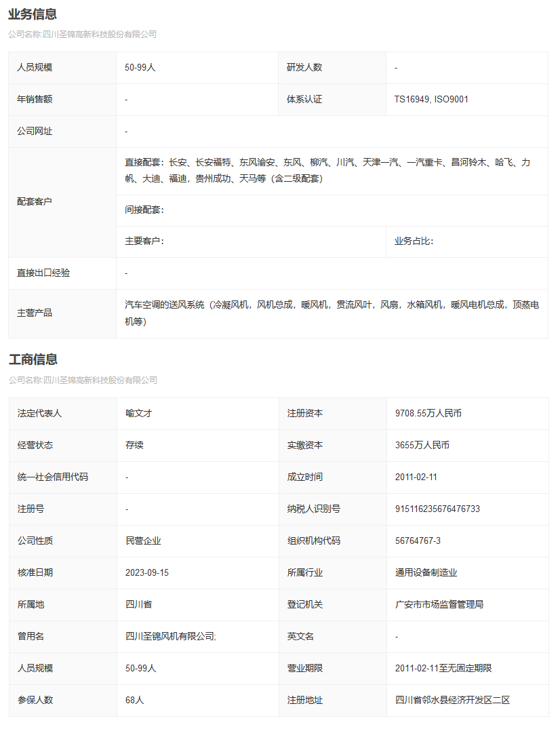Viewport: 560px width, 746px height.
Task: Click the 业务信息 section heading
Action: [33, 14]
